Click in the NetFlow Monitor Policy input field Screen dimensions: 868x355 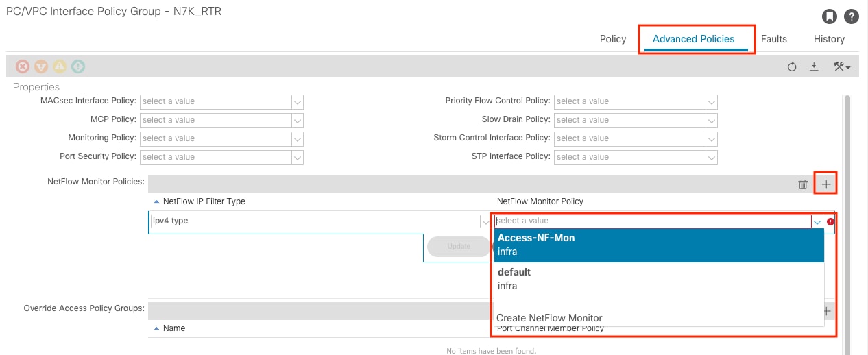(x=653, y=221)
